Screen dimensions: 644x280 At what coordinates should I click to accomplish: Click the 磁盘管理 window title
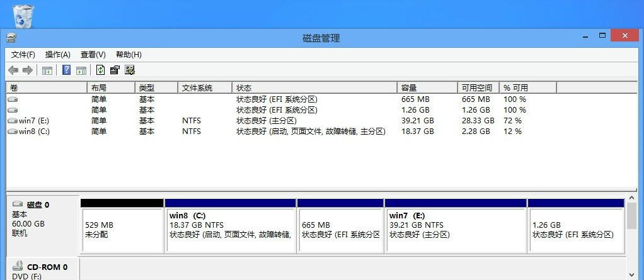click(x=321, y=38)
